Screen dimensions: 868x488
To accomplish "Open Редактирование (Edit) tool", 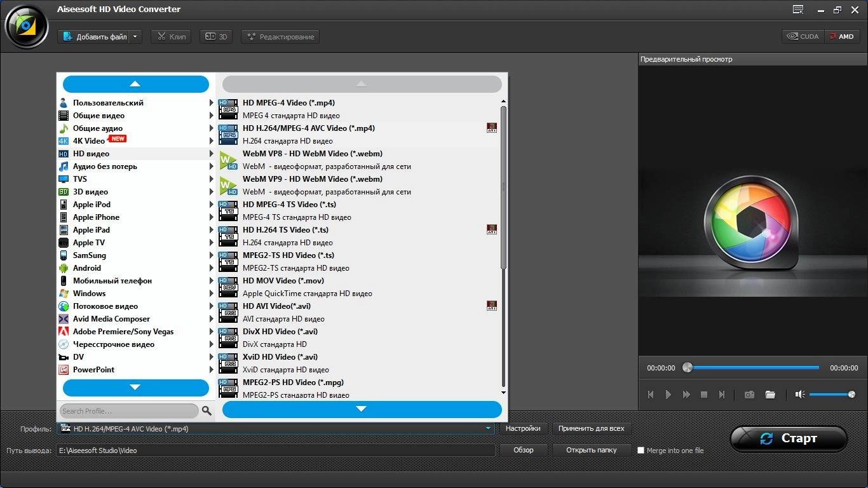I will 280,37.
